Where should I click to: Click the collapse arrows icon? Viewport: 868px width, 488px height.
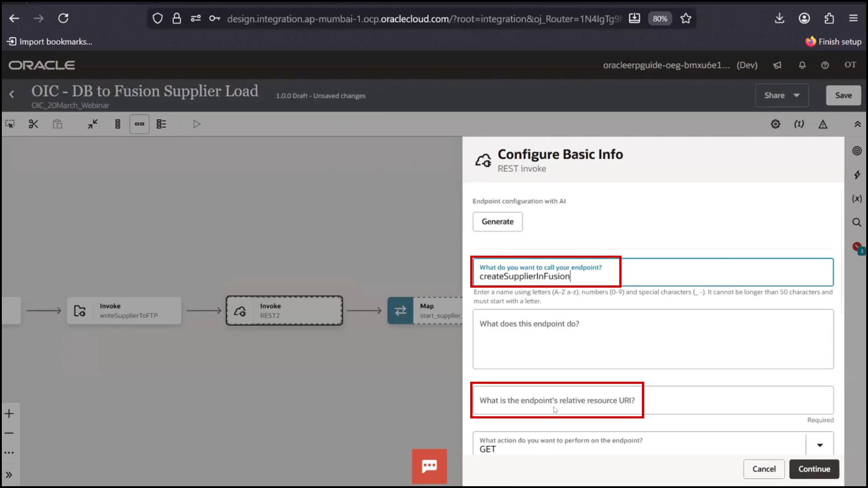click(93, 124)
